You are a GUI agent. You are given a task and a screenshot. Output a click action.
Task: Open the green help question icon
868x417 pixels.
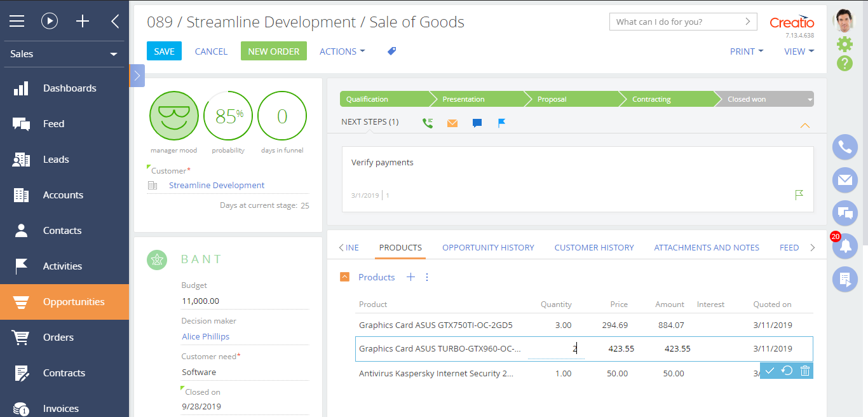pos(844,63)
